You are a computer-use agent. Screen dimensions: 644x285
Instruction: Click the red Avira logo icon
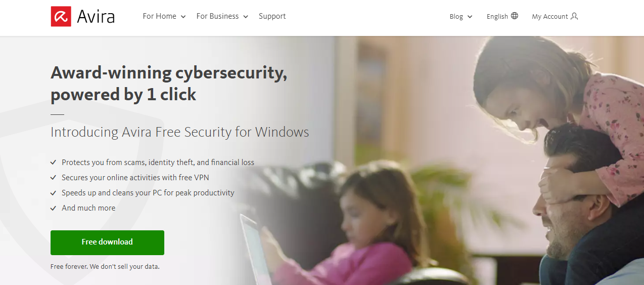61,16
